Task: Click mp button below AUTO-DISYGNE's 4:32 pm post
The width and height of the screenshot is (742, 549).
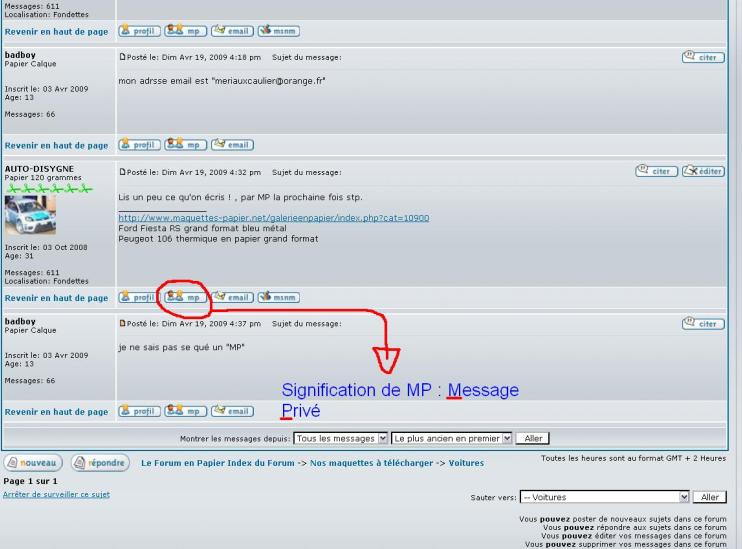Action: pyautogui.click(x=186, y=297)
